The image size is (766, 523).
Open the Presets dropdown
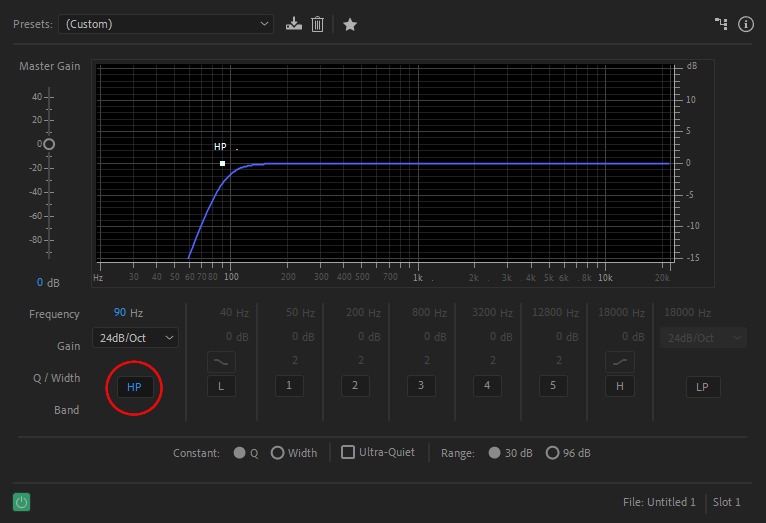[x=165, y=24]
